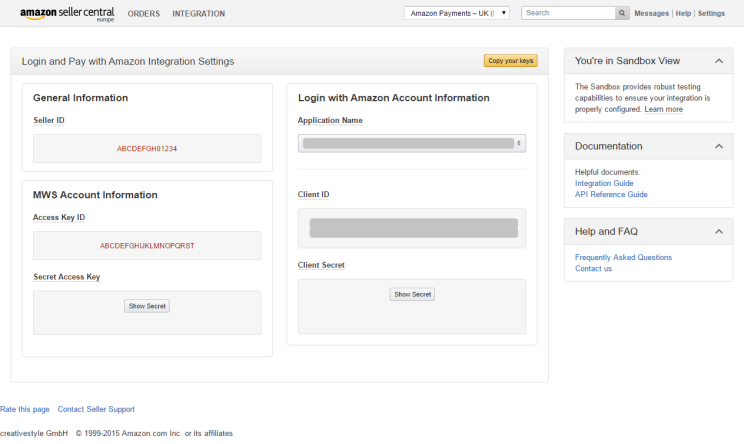Follow the Learn more sandbox link
Image resolution: width=745 pixels, height=444 pixels.
663,109
